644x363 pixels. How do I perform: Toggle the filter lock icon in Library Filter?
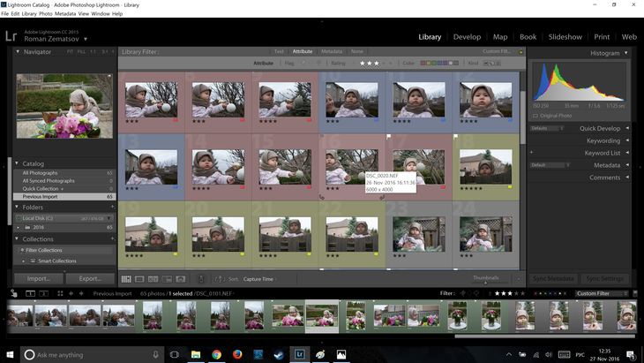pyautogui.click(x=520, y=52)
